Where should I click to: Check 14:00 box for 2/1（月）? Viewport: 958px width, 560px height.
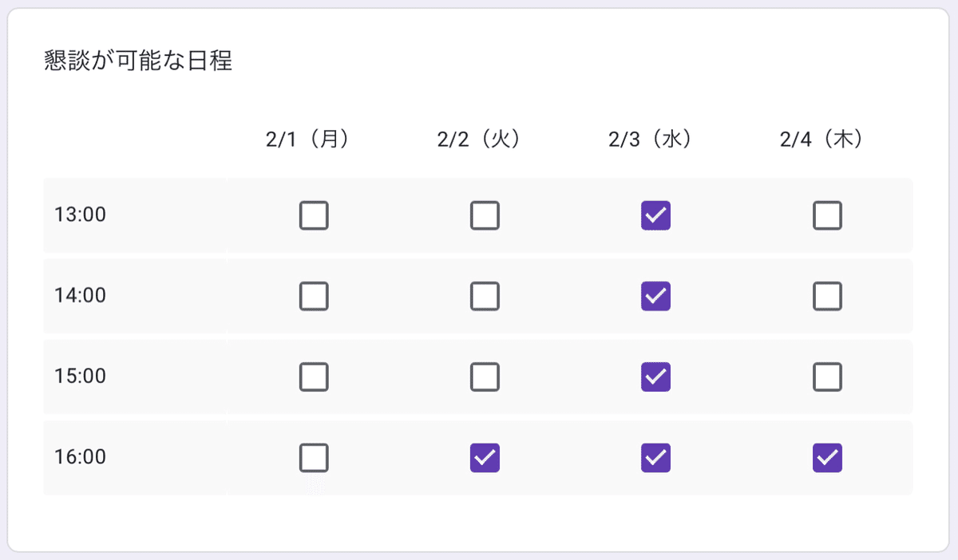pyautogui.click(x=314, y=296)
